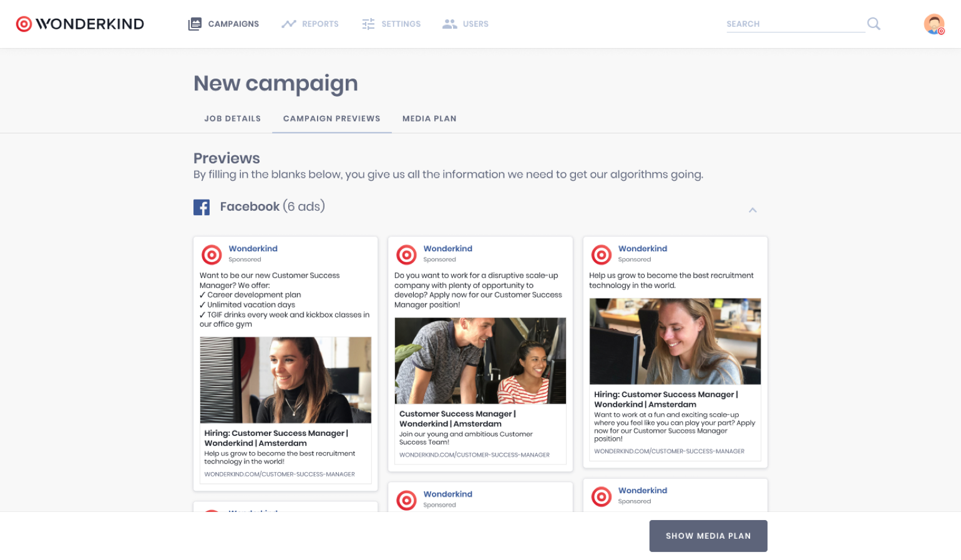This screenshot has width=961, height=560.
Task: Click the Campaigns stack icon
Action: [x=195, y=24]
